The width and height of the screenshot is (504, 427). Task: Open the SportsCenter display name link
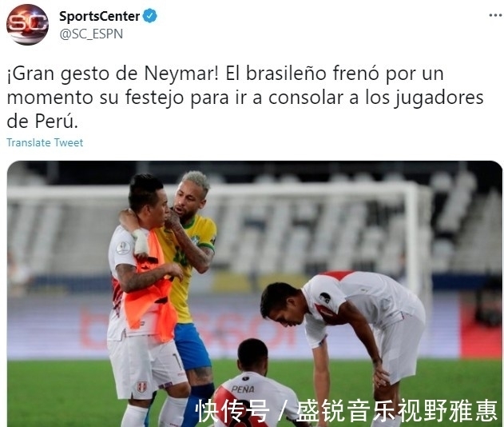coord(100,16)
